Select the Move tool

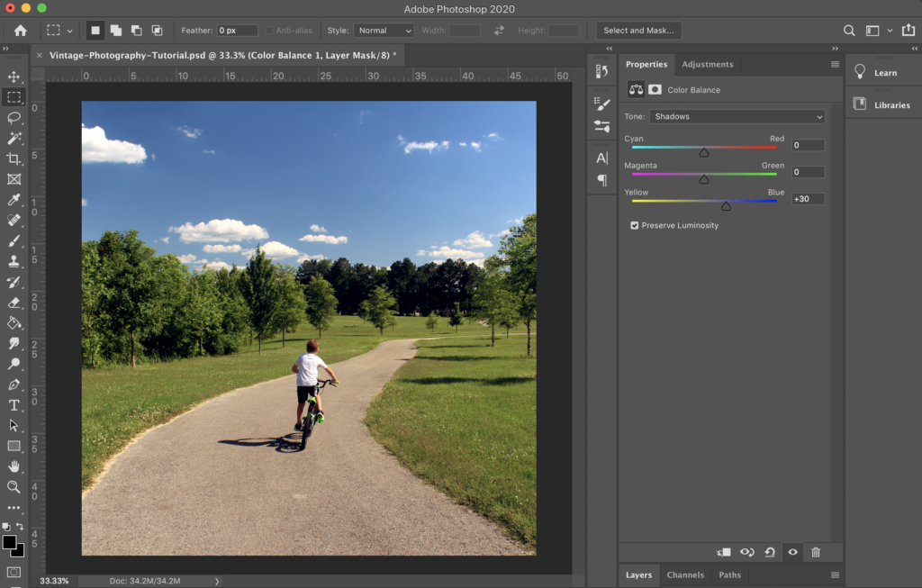14,77
